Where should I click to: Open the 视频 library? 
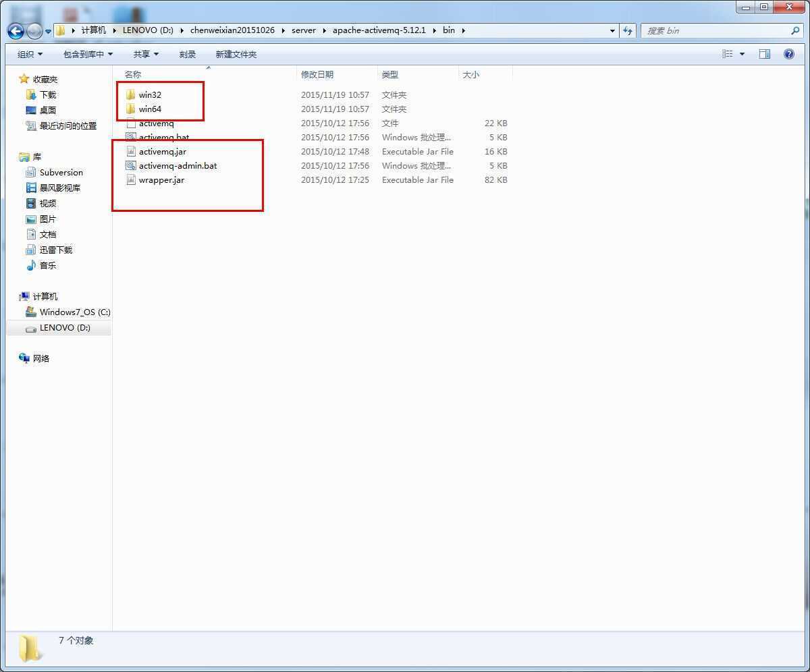tap(47, 203)
